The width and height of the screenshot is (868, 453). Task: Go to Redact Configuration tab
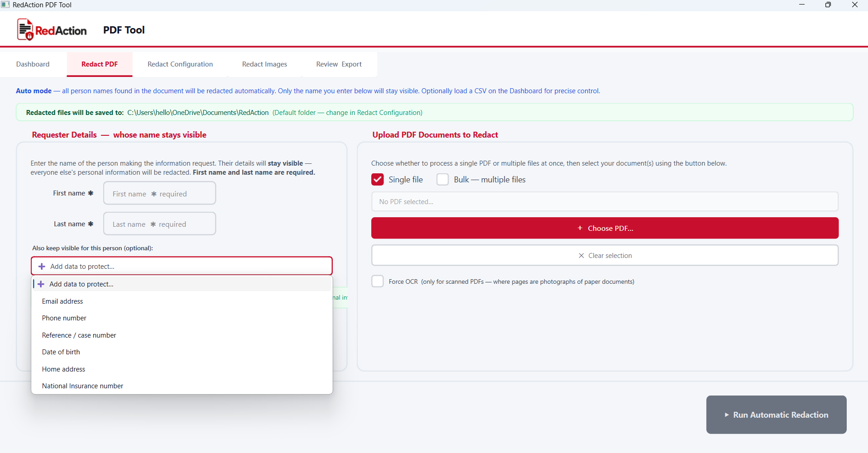click(180, 64)
